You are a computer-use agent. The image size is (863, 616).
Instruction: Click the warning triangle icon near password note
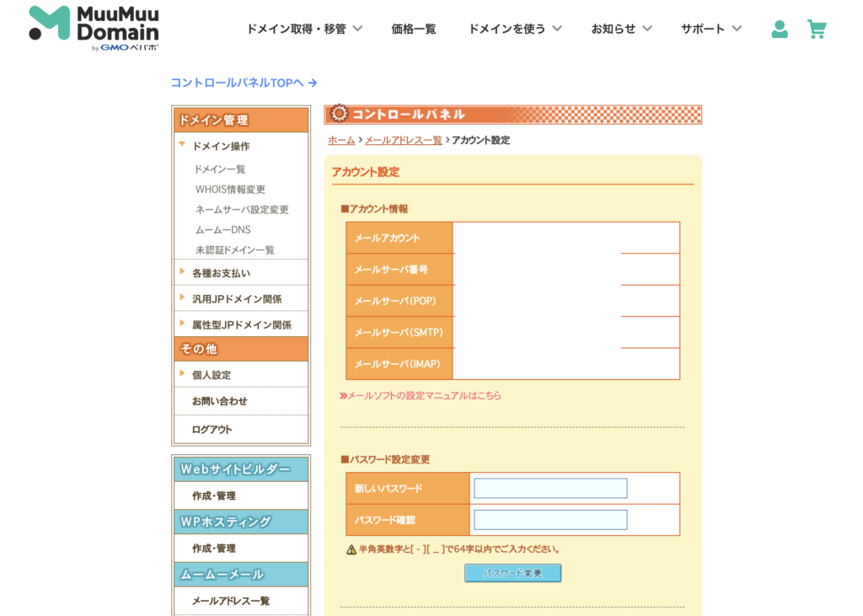coord(351,549)
